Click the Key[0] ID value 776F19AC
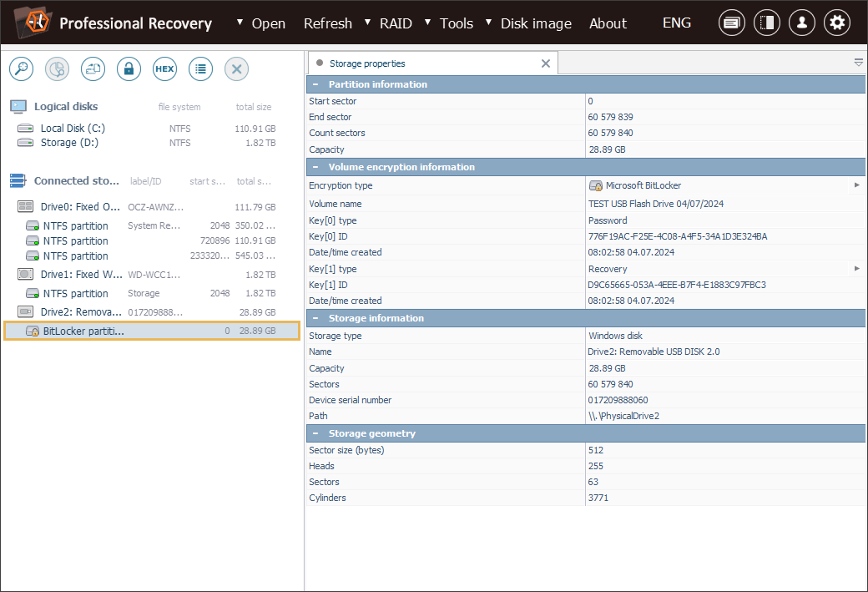The height and width of the screenshot is (592, 868). coord(678,236)
